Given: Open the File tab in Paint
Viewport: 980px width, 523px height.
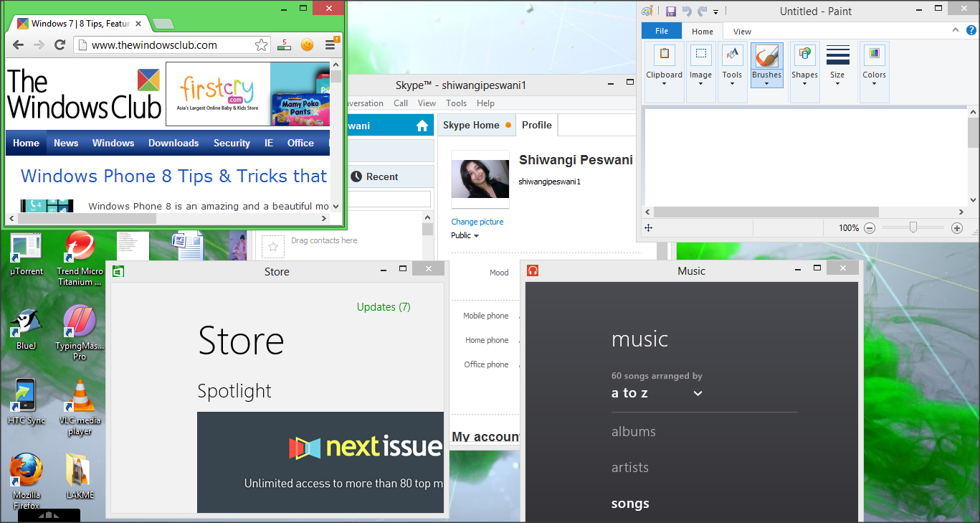Looking at the screenshot, I should pyautogui.click(x=662, y=31).
